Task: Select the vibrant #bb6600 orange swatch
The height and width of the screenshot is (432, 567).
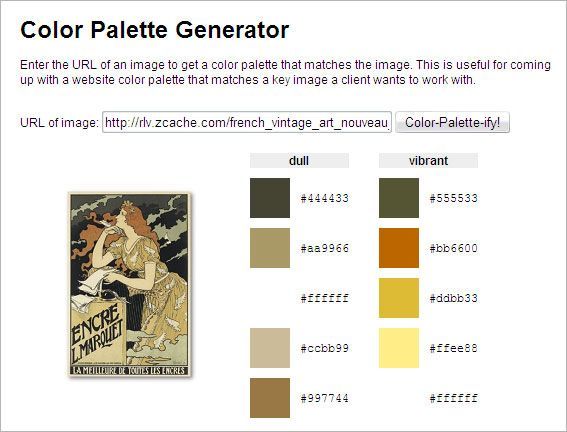Action: 399,248
